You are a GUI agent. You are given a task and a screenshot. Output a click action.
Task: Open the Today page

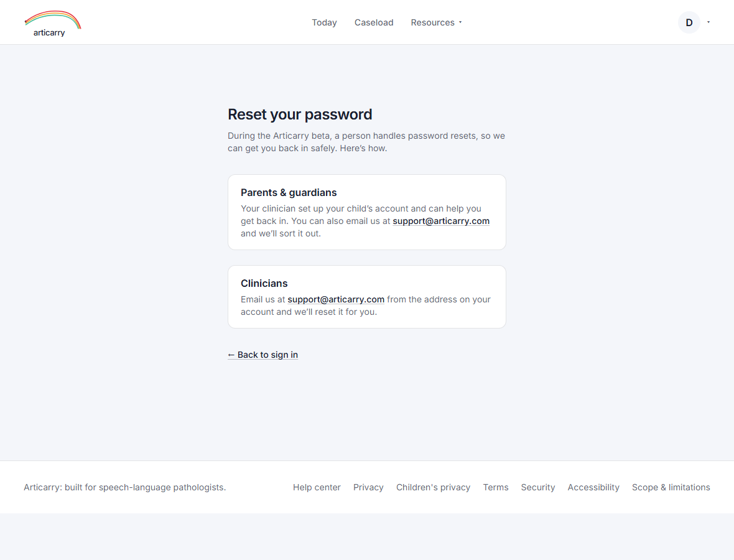click(325, 22)
